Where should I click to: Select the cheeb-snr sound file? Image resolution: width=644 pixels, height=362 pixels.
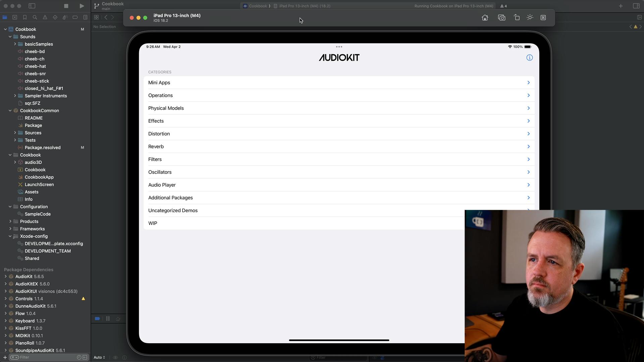pos(35,74)
